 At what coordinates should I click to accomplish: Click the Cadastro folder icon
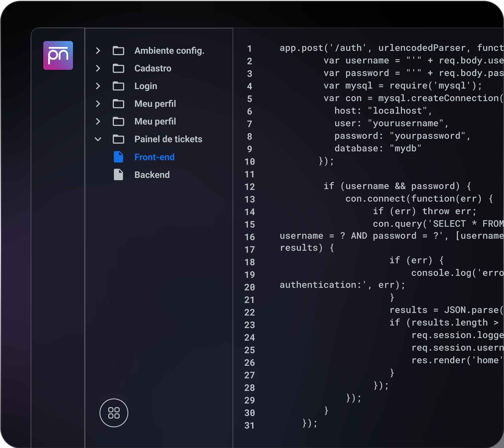[x=118, y=68]
